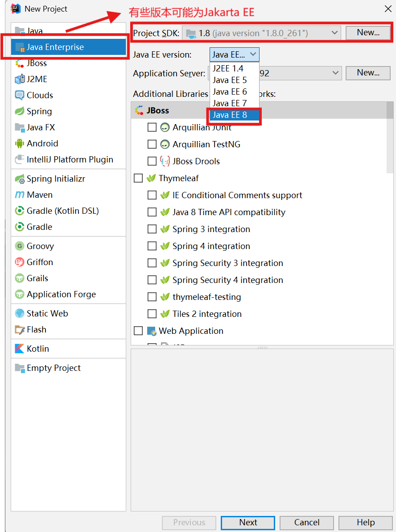Click the Java Enterprise list entry
The height and width of the screenshot is (532, 396).
coord(68,47)
